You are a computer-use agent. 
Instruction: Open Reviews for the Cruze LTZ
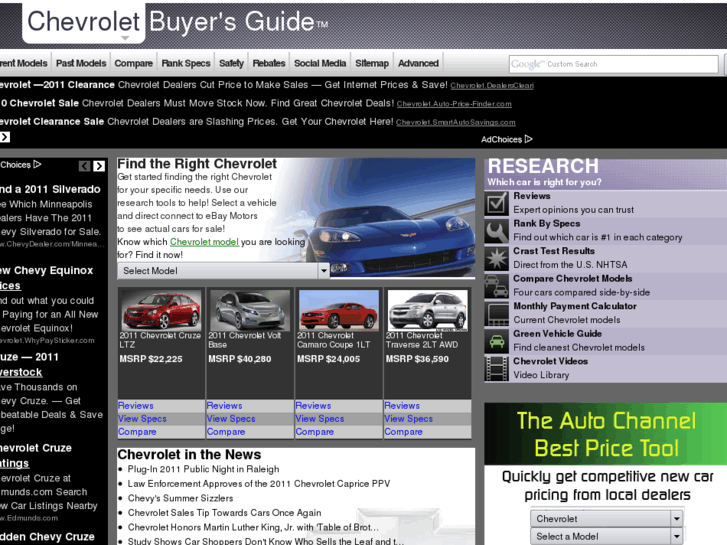click(x=136, y=406)
